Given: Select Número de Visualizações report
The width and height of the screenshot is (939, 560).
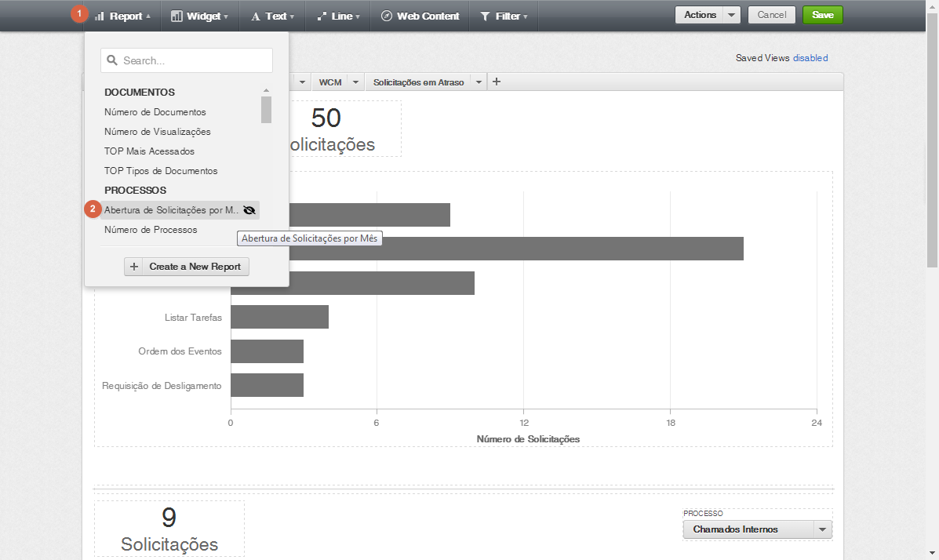Looking at the screenshot, I should [x=158, y=132].
